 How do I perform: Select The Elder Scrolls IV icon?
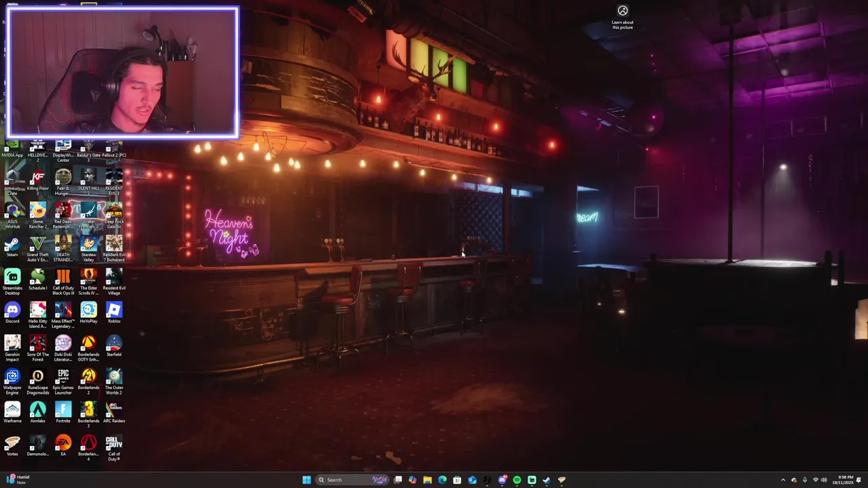point(88,283)
